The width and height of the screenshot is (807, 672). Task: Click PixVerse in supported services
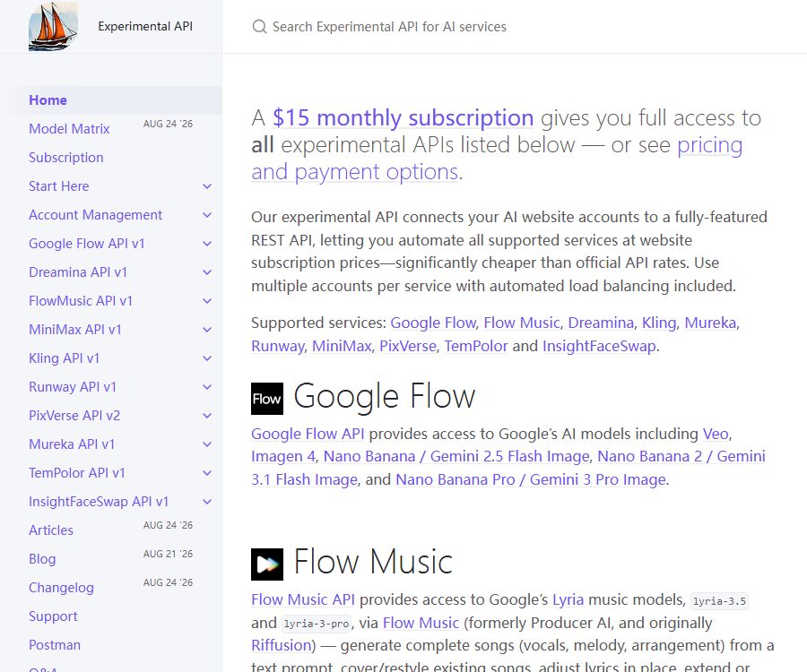pyautogui.click(x=408, y=346)
